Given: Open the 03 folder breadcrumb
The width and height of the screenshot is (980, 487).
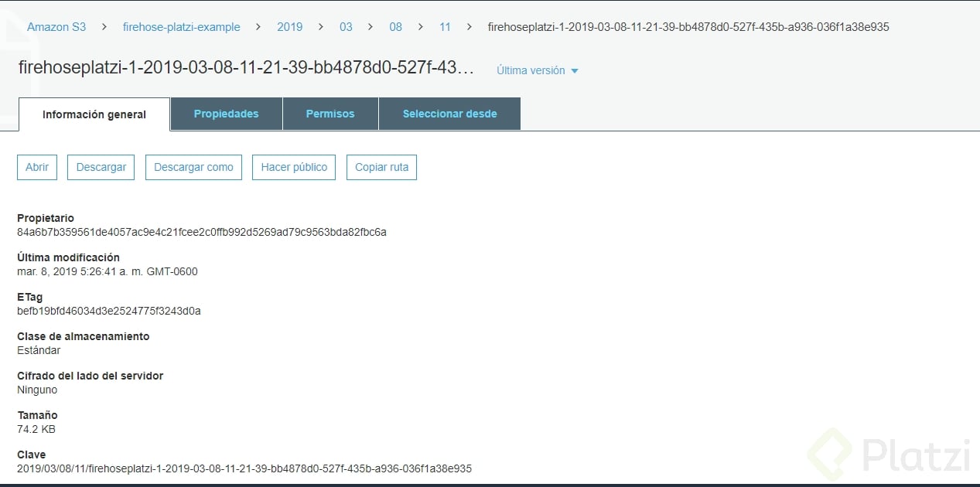Looking at the screenshot, I should click(x=346, y=27).
